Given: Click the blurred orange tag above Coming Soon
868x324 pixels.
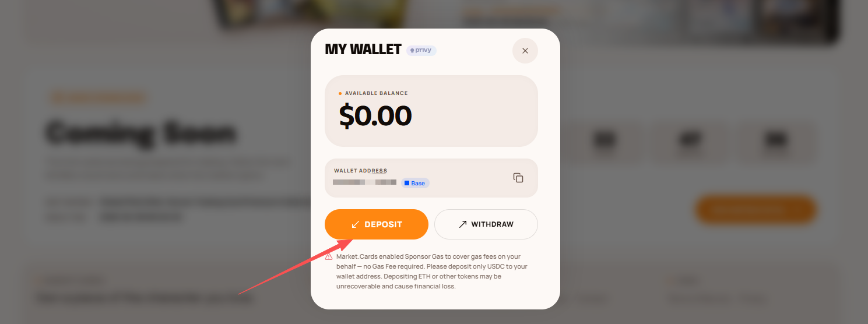Looking at the screenshot, I should pyautogui.click(x=97, y=98).
